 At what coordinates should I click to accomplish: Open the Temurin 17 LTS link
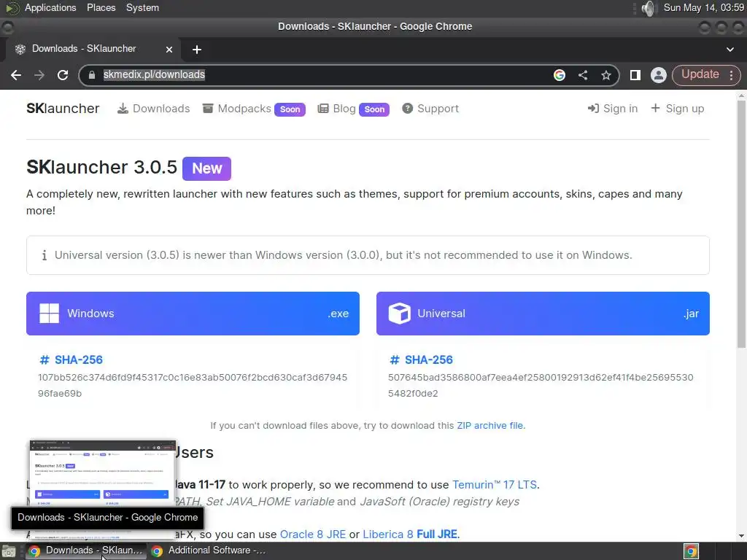coord(495,485)
